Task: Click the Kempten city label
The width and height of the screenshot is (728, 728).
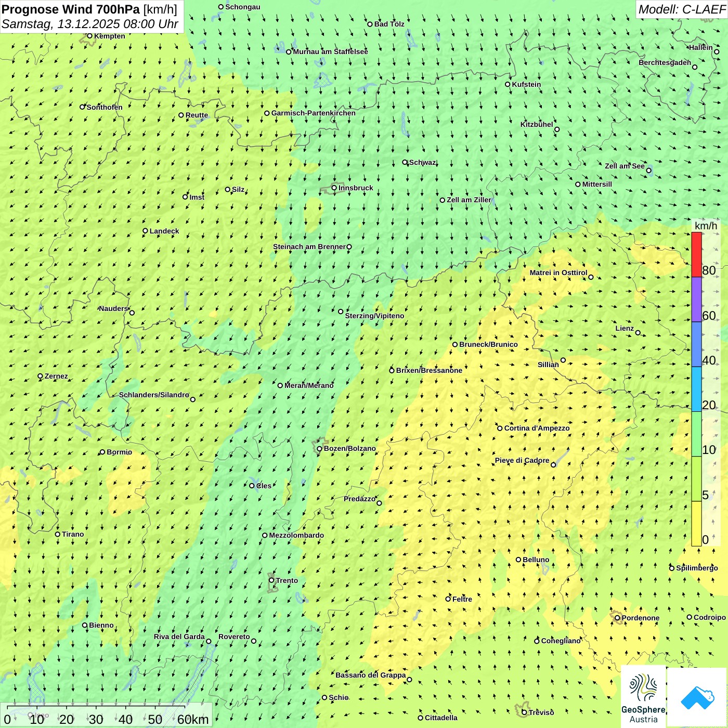Action: 110,36
